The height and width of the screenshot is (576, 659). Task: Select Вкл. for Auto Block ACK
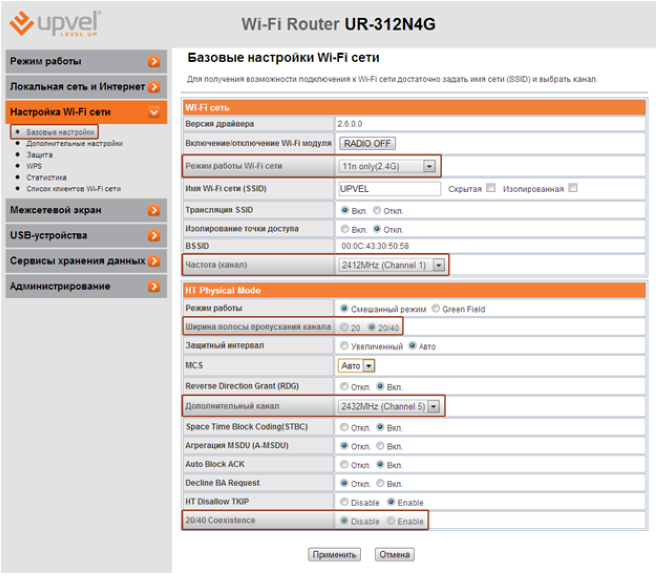point(380,464)
